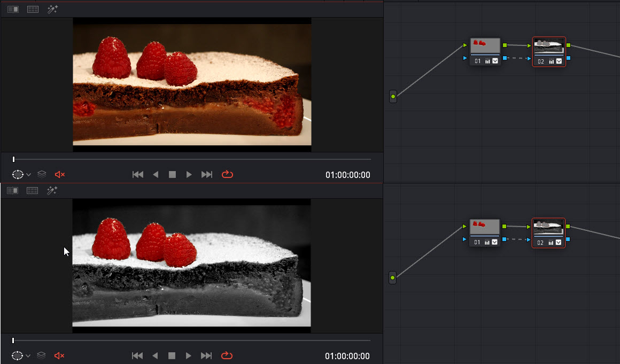Click the top viewer scrubber bar
Screen dimensions: 620x364
click(192, 159)
